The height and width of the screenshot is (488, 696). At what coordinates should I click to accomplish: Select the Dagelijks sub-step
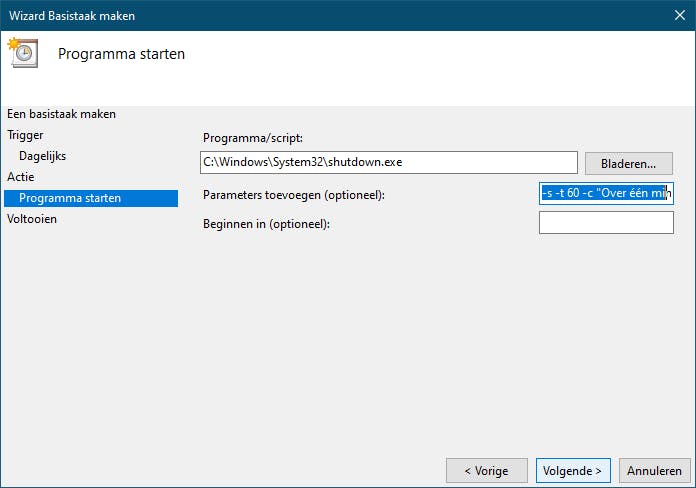tap(42, 156)
